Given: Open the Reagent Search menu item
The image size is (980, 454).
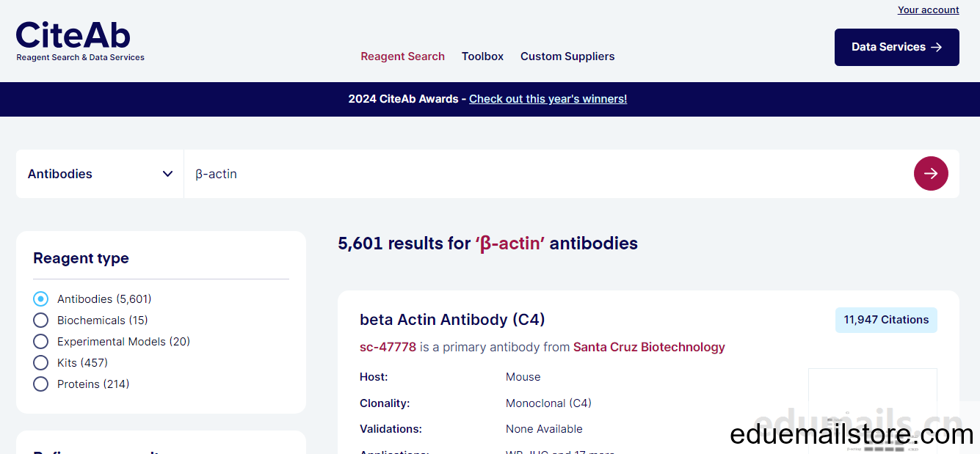Looking at the screenshot, I should click(402, 56).
